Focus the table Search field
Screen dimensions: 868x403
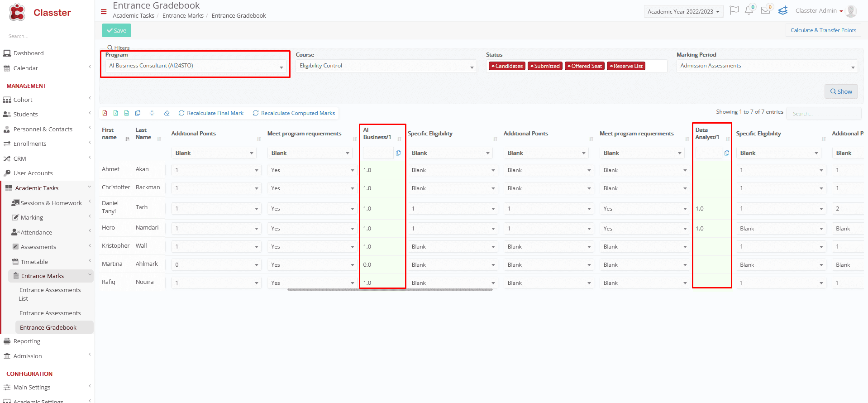click(823, 114)
